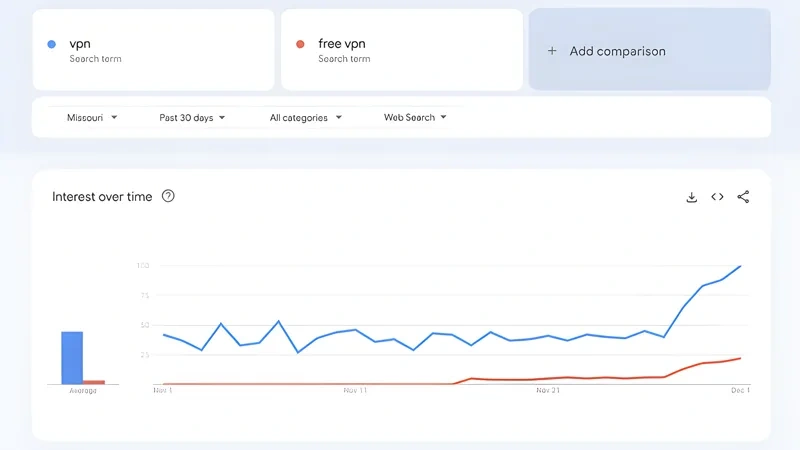Open the Web Search type dropdown
This screenshot has width=800, height=450.
click(415, 118)
